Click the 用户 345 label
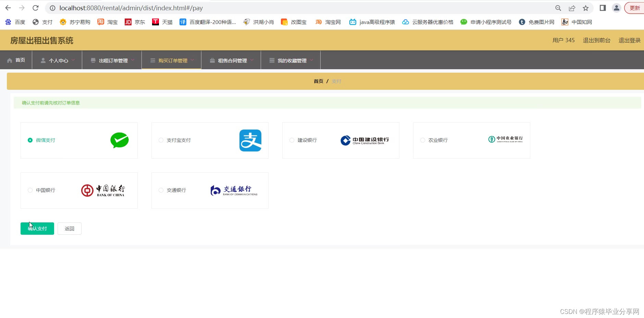The image size is (644, 318). (x=563, y=40)
